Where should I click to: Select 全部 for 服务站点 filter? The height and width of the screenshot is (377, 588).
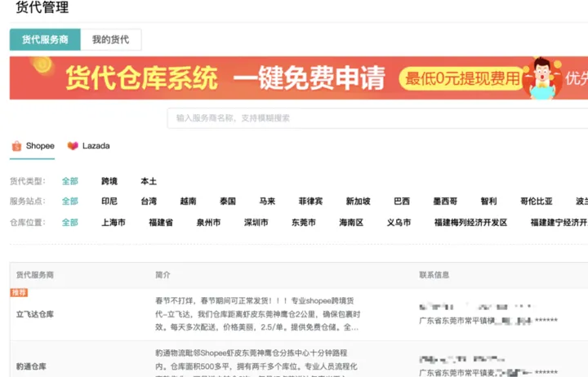tap(70, 202)
